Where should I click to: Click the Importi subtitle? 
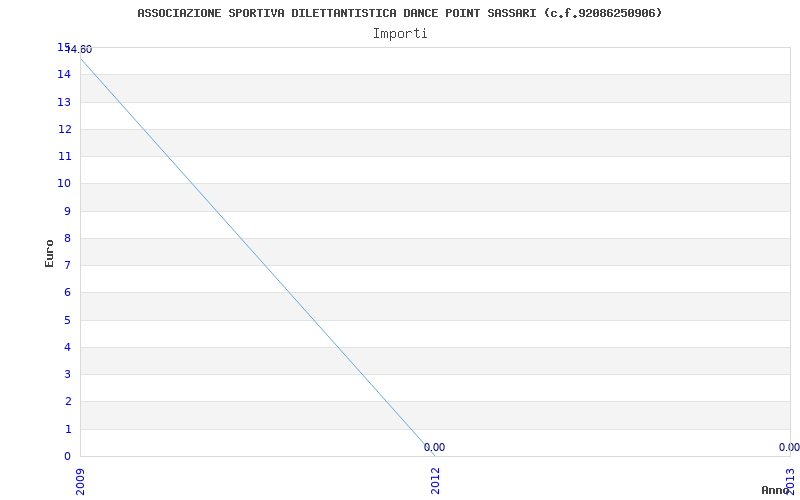coord(400,34)
